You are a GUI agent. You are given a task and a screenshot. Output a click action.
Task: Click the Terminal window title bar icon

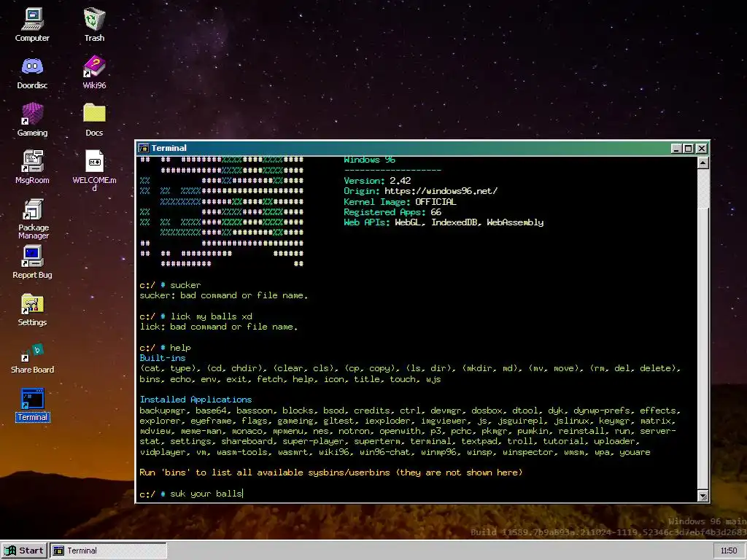coord(144,148)
